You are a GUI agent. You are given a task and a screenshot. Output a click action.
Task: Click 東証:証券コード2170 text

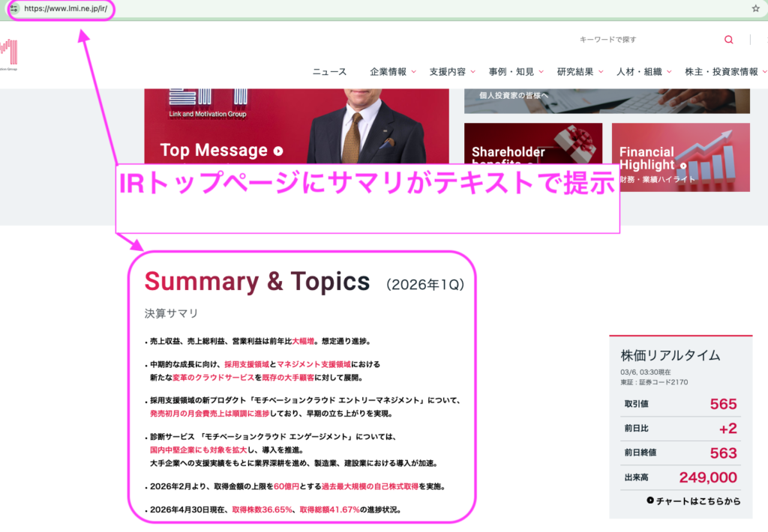coord(654,382)
